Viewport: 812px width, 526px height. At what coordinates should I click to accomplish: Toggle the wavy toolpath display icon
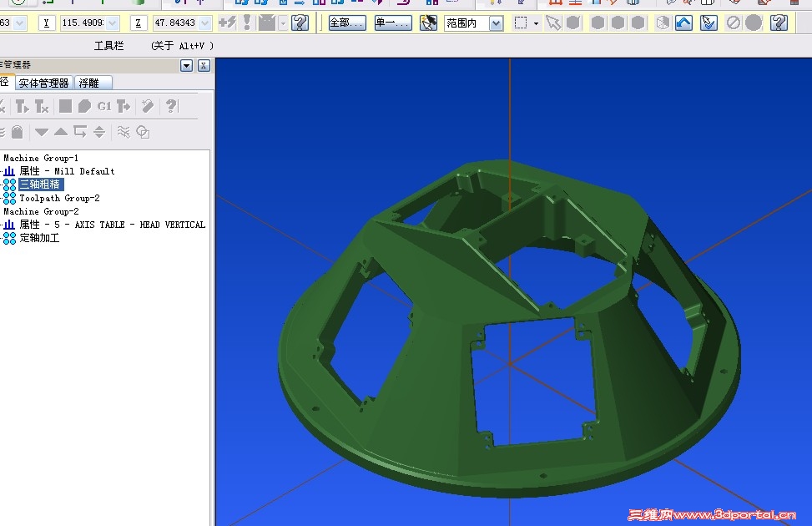(124, 132)
